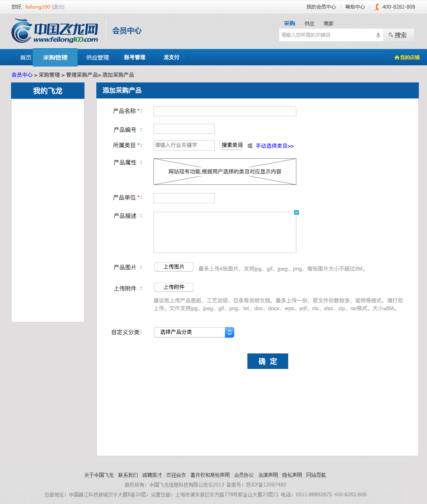Click the China Feilong logo

[55, 31]
